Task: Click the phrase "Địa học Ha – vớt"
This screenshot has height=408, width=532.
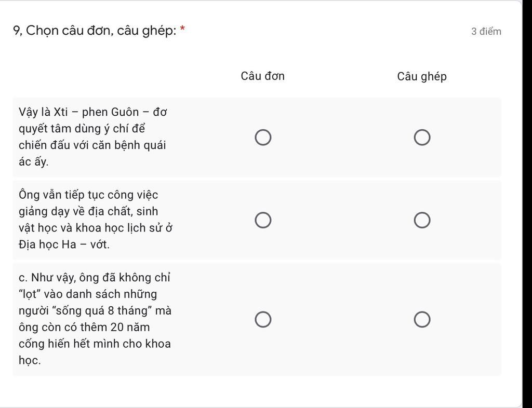Action: click(x=64, y=244)
